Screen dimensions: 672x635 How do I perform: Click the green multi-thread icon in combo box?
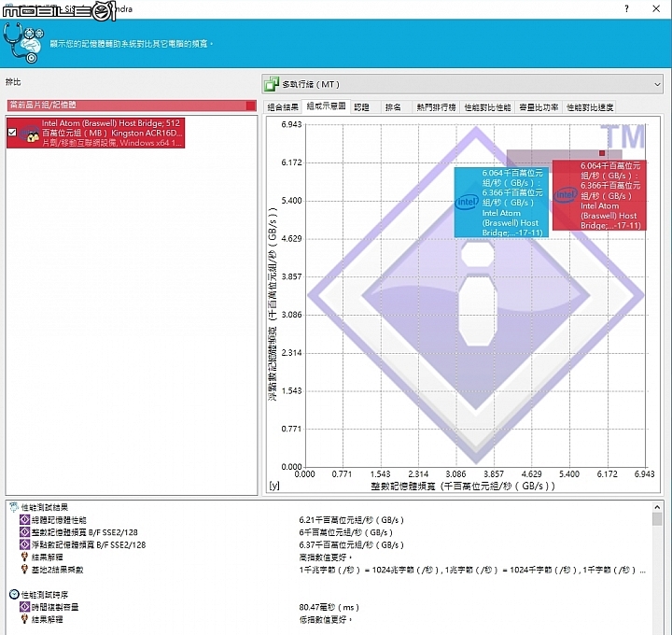pyautogui.click(x=272, y=84)
